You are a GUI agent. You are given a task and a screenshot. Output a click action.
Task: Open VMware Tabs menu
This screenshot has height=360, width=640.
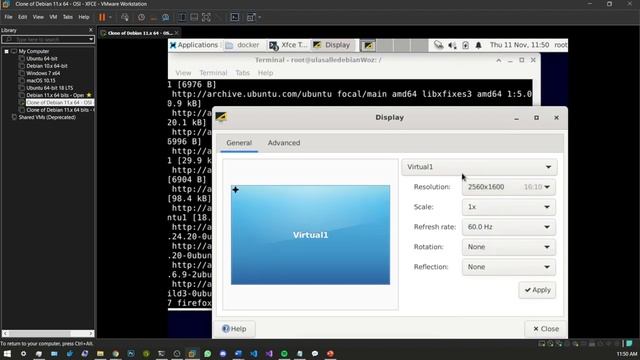tap(68, 17)
